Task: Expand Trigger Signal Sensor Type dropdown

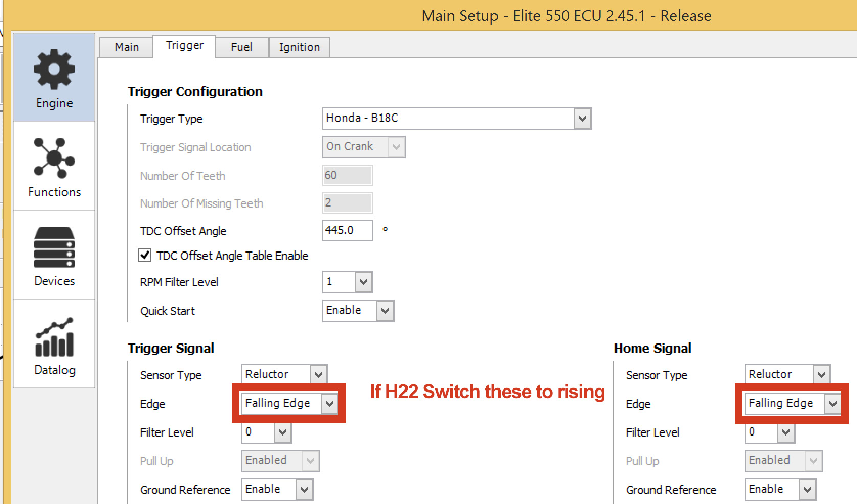Action: [x=318, y=375]
